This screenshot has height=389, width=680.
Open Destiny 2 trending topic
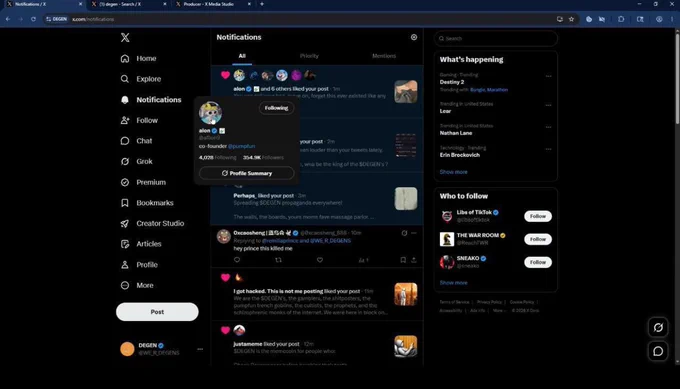pos(452,82)
